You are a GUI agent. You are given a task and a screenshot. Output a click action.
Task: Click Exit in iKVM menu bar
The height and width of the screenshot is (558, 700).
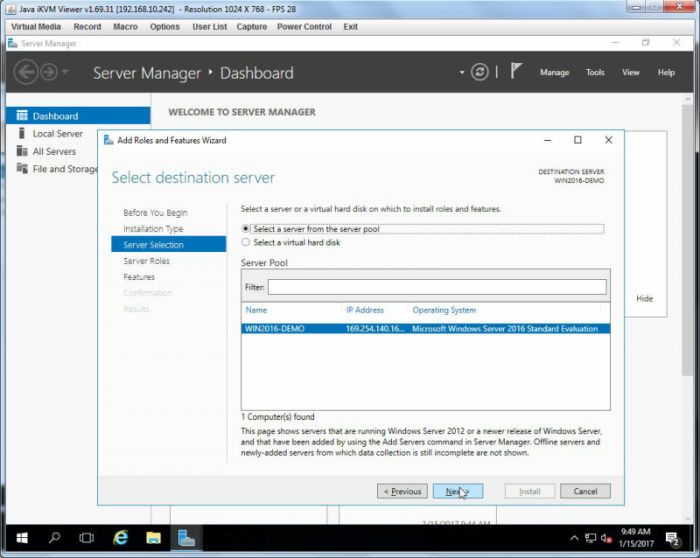point(350,27)
